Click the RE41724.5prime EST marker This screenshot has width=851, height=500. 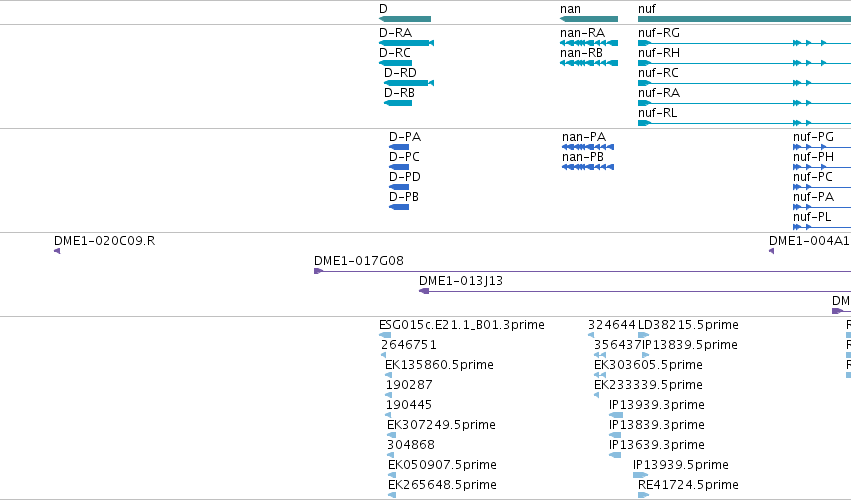tap(643, 495)
